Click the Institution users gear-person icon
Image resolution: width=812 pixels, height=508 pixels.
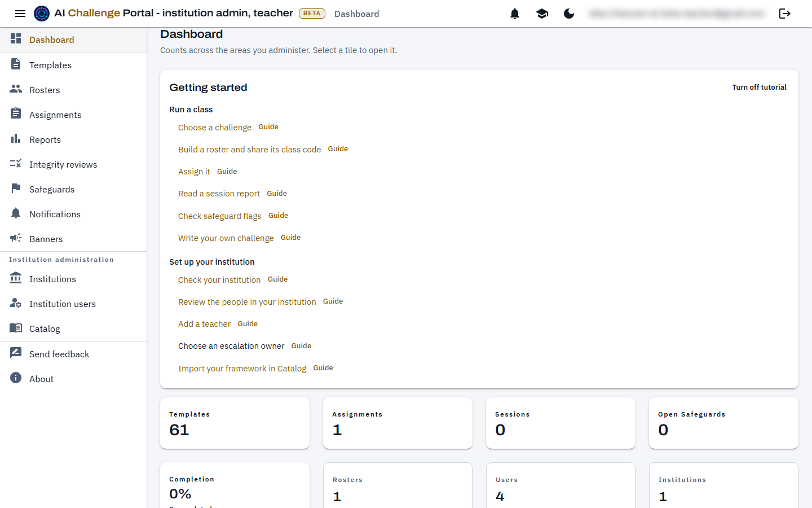[x=16, y=303]
